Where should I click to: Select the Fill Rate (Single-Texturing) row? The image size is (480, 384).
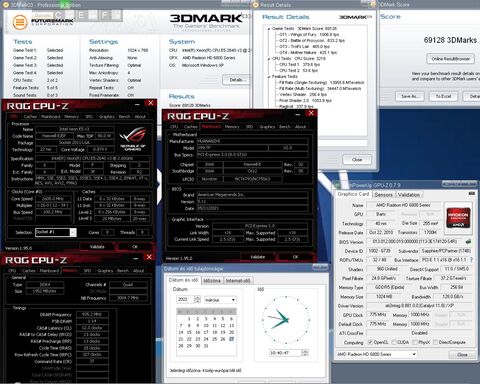click(321, 83)
